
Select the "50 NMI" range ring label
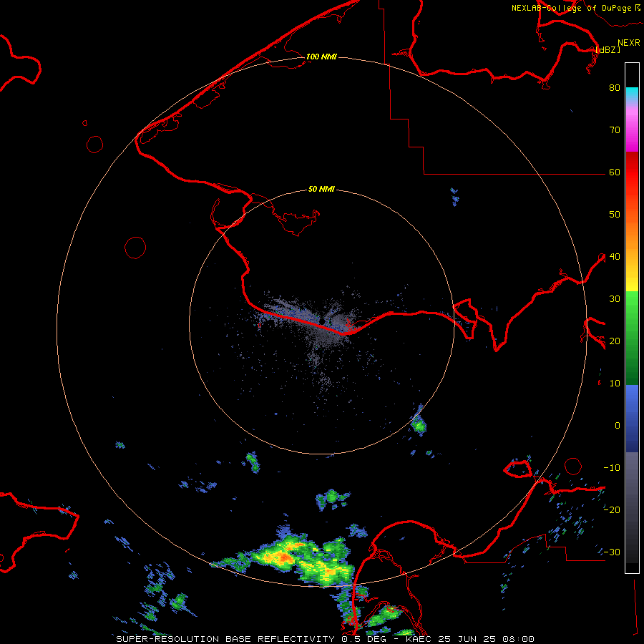tap(321, 189)
